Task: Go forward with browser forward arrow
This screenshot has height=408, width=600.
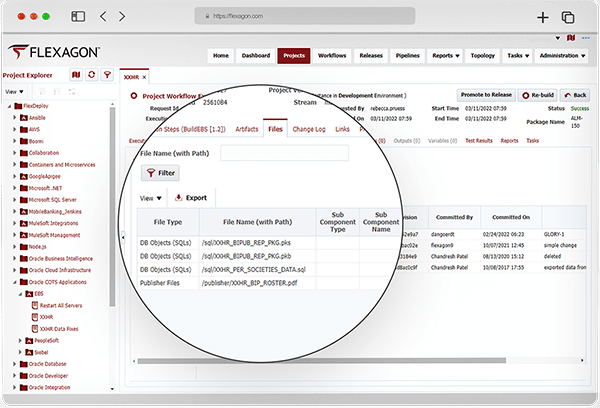Action: [122, 16]
